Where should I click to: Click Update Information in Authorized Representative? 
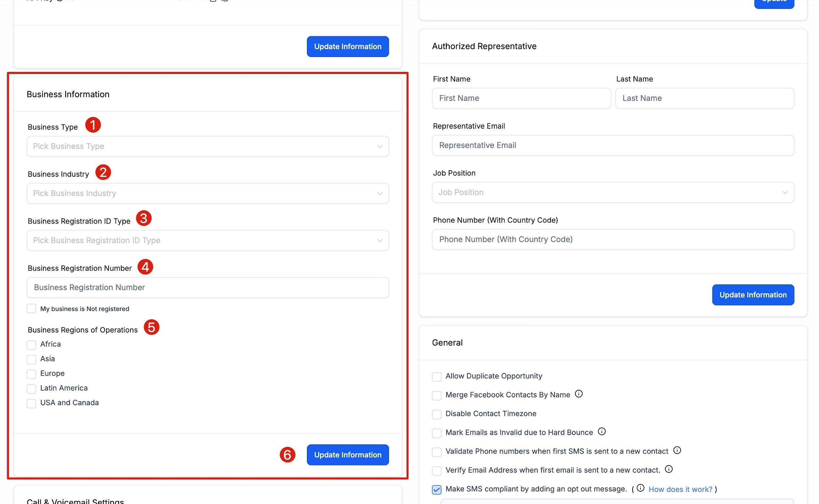[753, 295]
